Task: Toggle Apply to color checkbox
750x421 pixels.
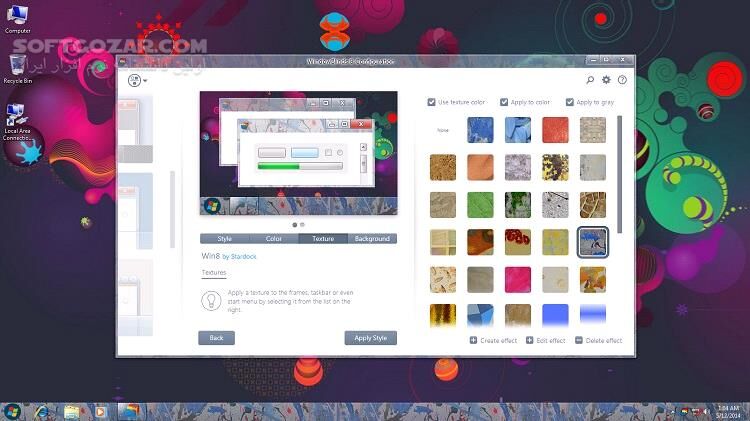Action: [x=504, y=102]
